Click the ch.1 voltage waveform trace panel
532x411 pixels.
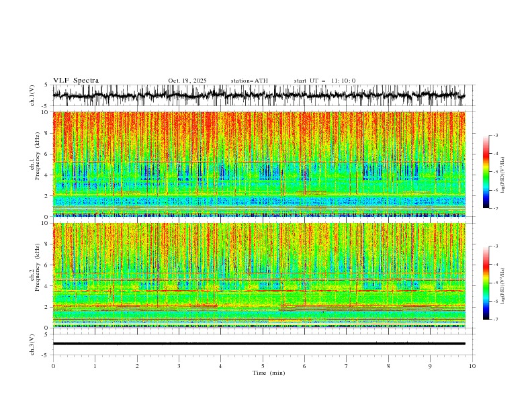263,95
